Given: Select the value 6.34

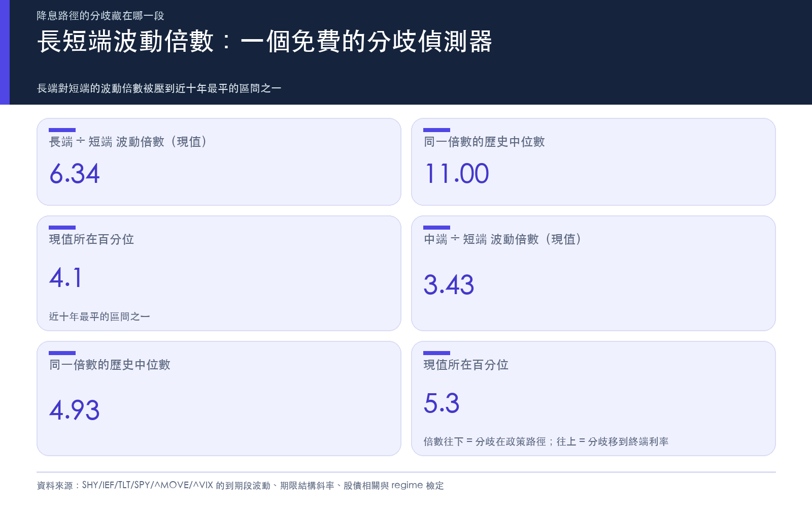Looking at the screenshot, I should 75,174.
